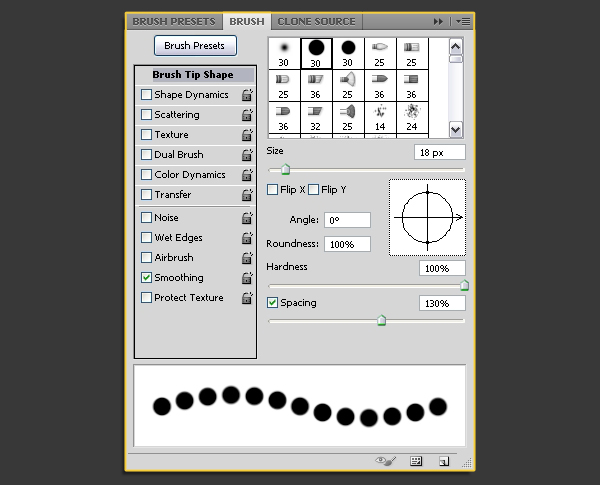
Task: Expand the collapsed panel tabs double arrow
Action: tap(438, 21)
